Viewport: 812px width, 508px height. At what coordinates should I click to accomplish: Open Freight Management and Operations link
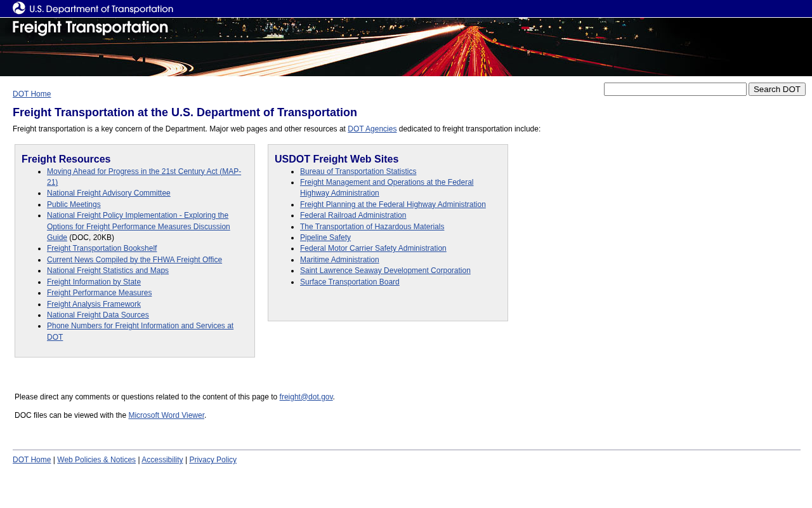click(387, 187)
